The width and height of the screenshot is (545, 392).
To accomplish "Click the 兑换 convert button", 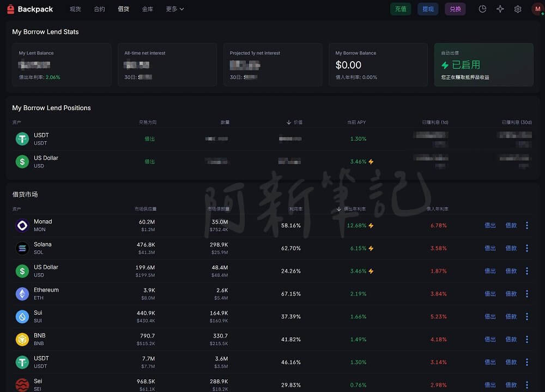I will [x=455, y=9].
